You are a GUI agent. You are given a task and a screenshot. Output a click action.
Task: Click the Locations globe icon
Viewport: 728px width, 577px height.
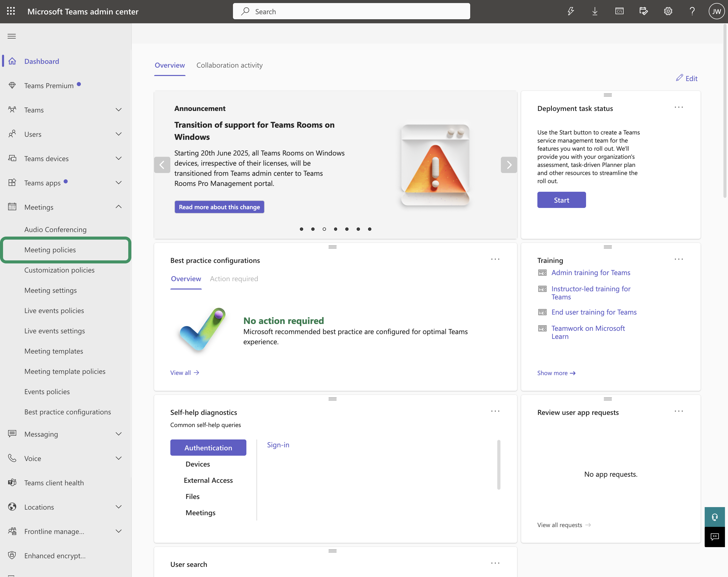(x=12, y=507)
